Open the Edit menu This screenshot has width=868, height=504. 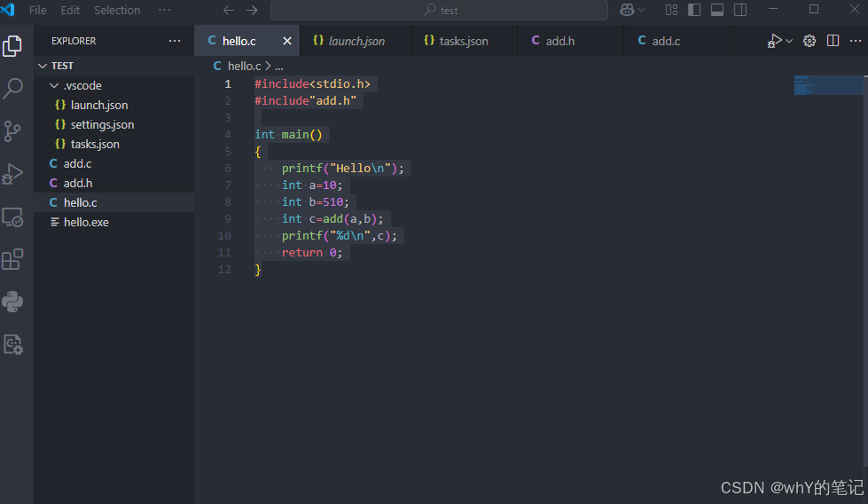(70, 10)
